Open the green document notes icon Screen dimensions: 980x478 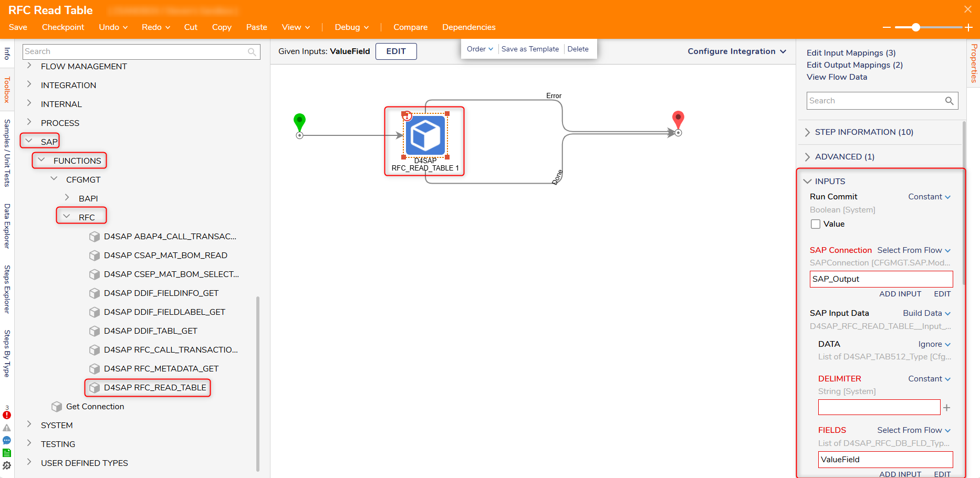point(7,453)
